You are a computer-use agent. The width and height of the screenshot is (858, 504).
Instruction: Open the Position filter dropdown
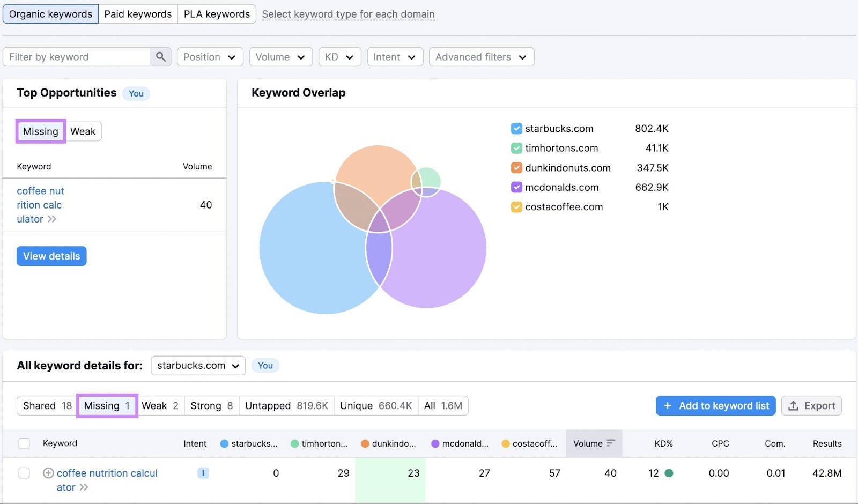[210, 56]
